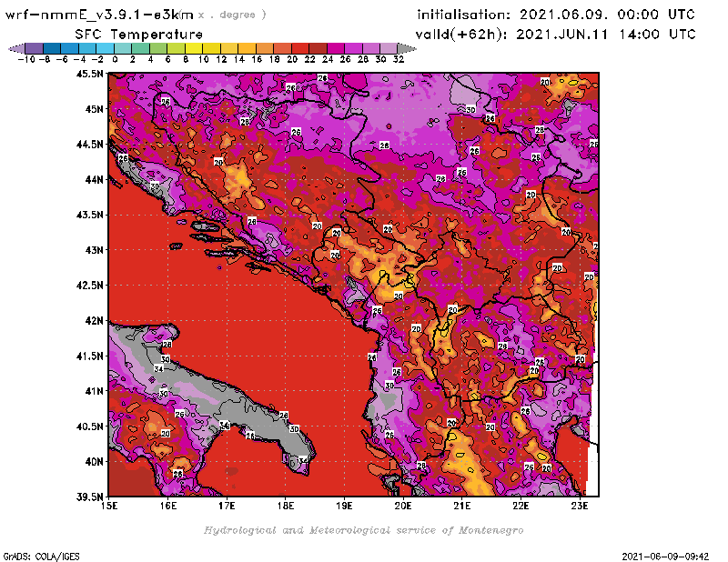The height and width of the screenshot is (562, 728).
Task: Click the lavender below -10 legend arrow
Action: (16, 48)
